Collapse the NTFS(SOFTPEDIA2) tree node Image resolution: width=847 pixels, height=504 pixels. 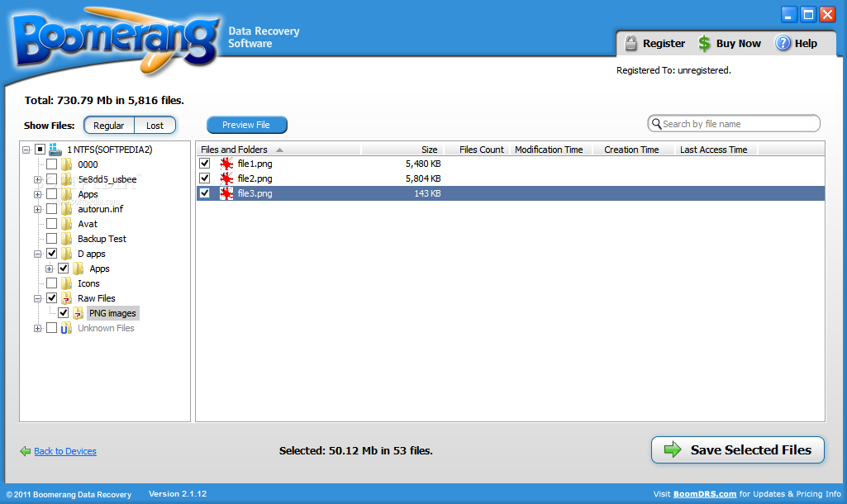point(26,150)
